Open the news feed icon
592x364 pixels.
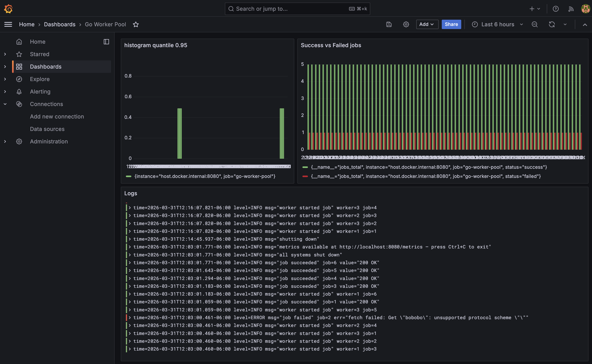571,9
